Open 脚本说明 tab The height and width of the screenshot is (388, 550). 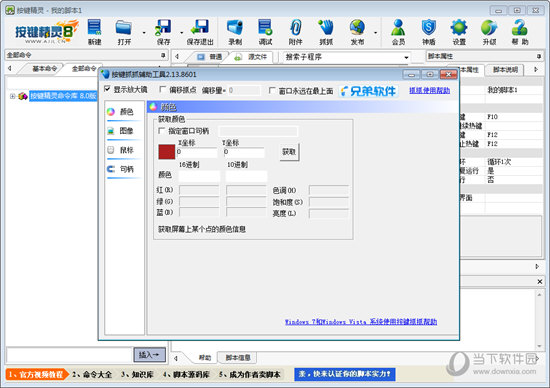click(x=505, y=70)
